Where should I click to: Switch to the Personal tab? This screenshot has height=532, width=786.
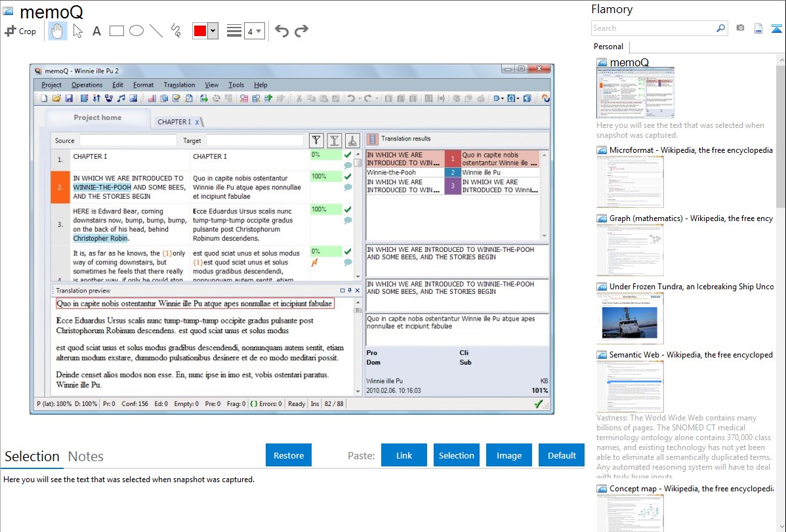[609, 46]
